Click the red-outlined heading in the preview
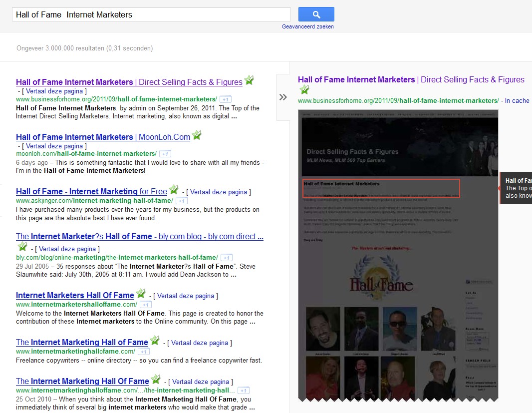 point(381,188)
